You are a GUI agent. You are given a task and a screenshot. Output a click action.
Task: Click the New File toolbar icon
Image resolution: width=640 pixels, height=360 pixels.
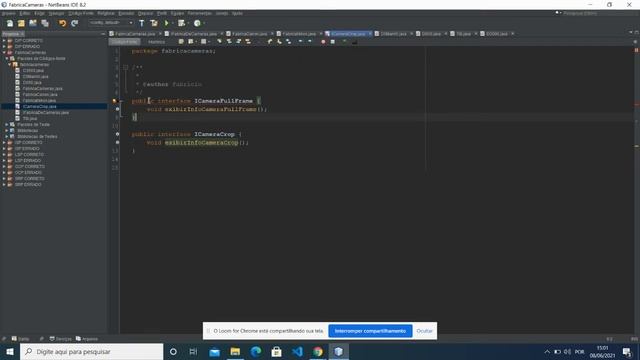10,23
